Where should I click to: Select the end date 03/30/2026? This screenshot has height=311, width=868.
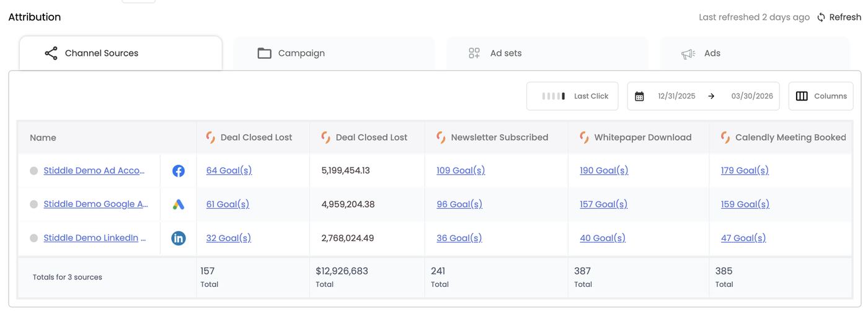point(752,96)
